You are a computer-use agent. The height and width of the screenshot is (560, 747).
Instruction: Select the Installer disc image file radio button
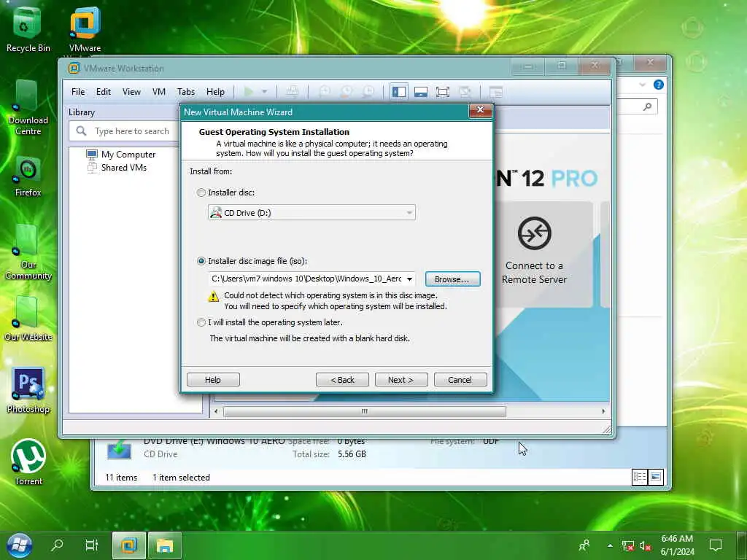[201, 261]
